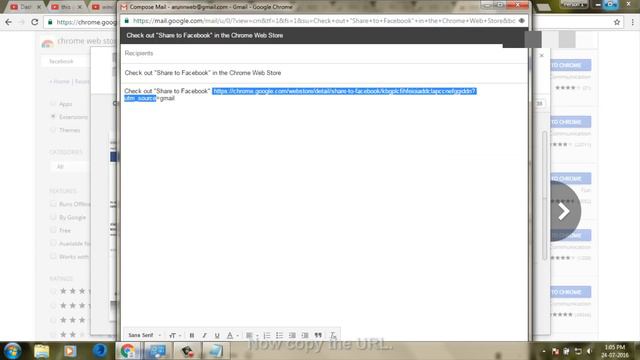Check the By Google checkbox
The image size is (640, 360).
click(53, 217)
